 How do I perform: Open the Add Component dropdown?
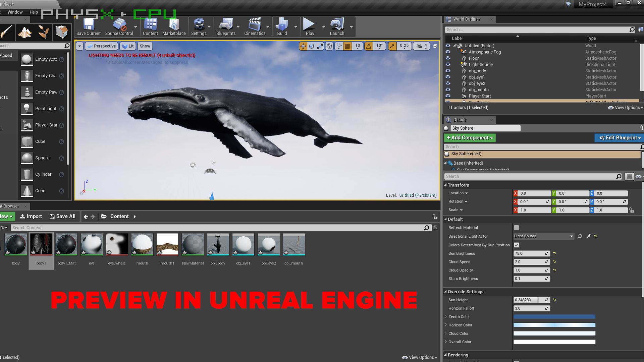tap(470, 138)
